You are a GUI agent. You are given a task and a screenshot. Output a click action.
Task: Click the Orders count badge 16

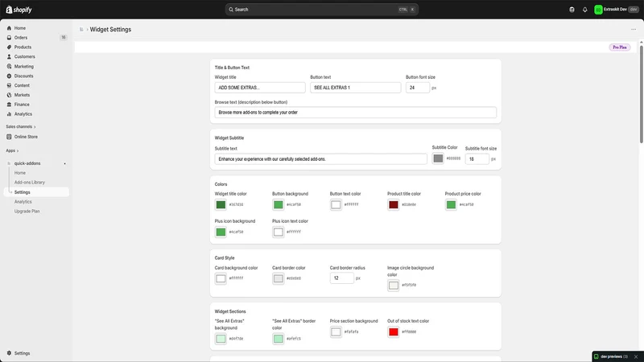tap(64, 37)
